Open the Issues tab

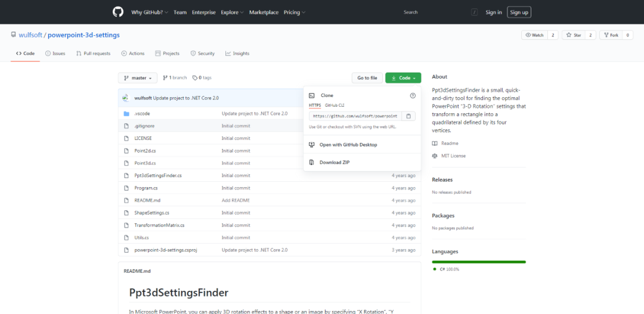(55, 54)
